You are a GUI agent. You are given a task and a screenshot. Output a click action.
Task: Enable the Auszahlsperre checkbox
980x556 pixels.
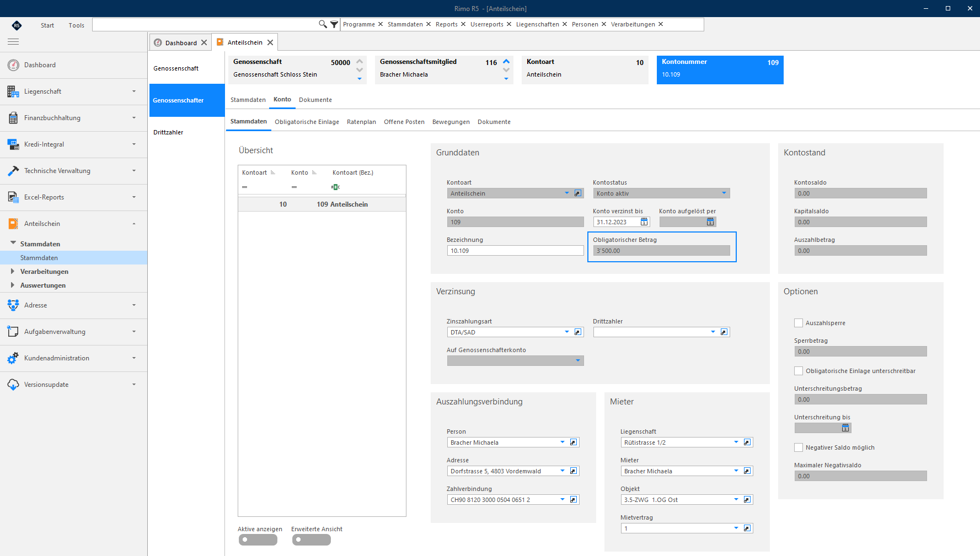[799, 323]
